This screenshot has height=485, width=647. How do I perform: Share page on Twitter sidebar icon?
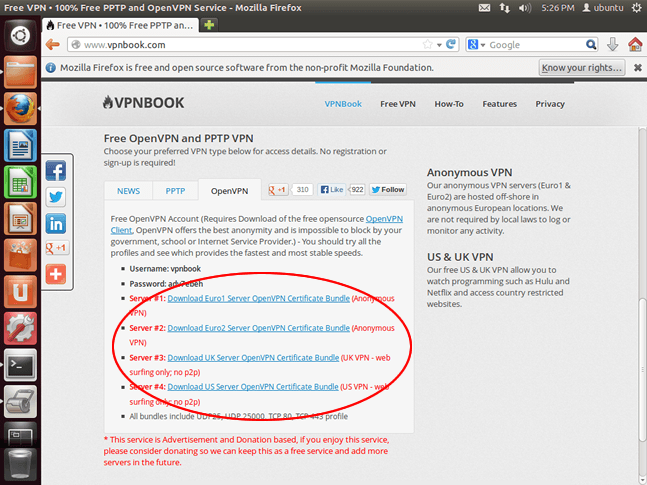click(56, 197)
